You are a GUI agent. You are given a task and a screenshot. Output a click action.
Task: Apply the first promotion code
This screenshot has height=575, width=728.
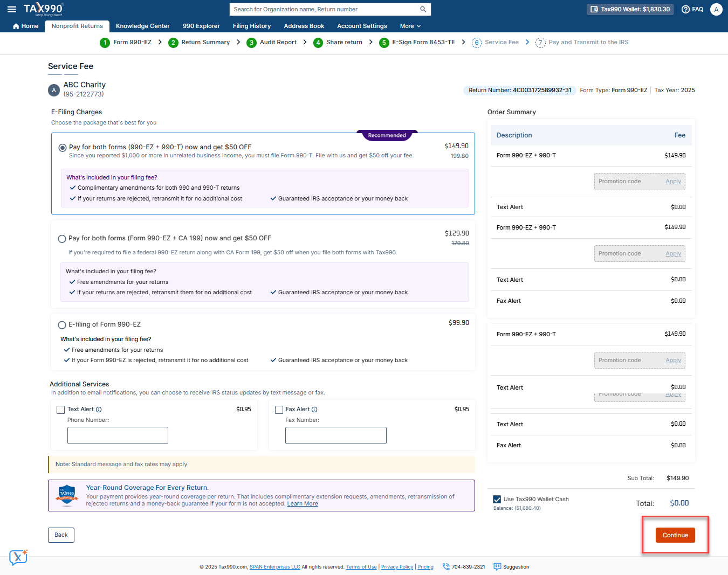coord(673,182)
